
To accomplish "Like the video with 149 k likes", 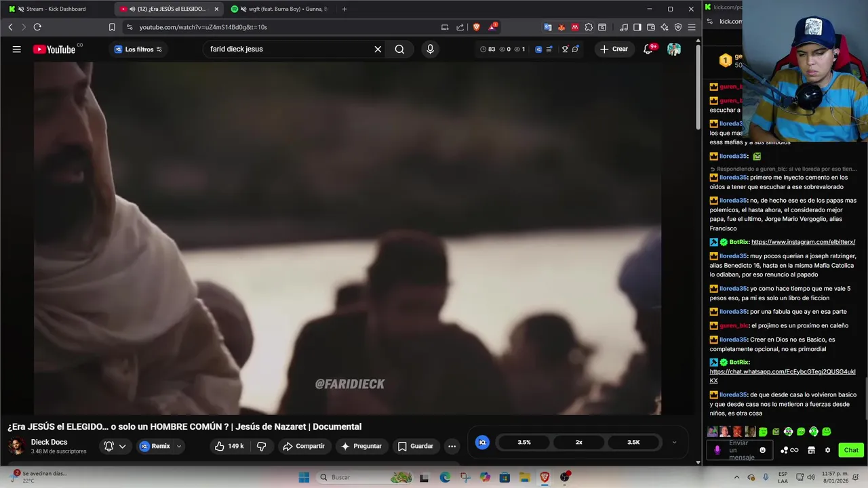I will [x=229, y=446].
